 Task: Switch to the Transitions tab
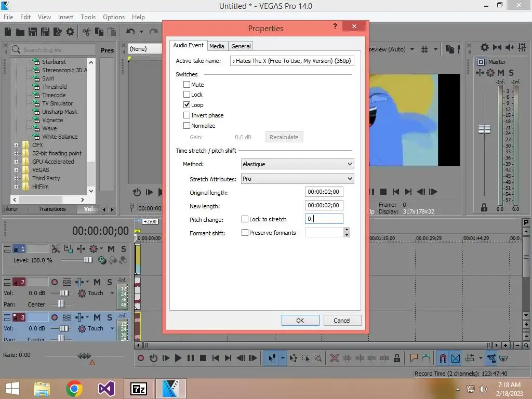52,209
